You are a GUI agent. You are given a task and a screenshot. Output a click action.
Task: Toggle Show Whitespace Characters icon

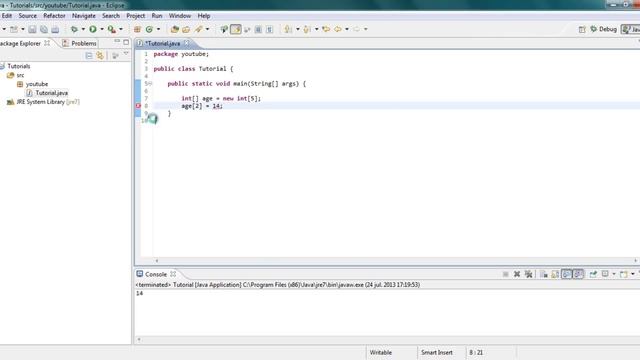(x=269, y=29)
